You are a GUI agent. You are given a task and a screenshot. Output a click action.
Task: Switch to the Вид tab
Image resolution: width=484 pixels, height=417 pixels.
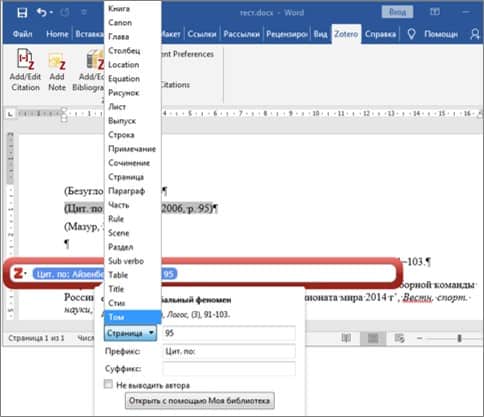(x=320, y=34)
